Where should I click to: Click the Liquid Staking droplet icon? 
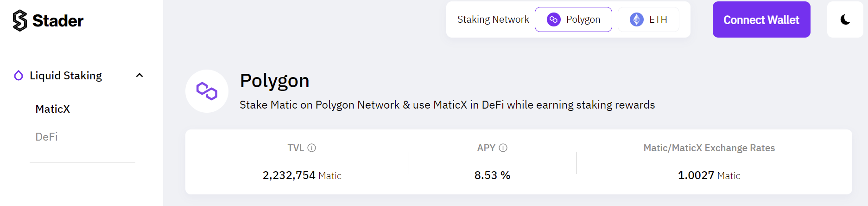(x=19, y=76)
